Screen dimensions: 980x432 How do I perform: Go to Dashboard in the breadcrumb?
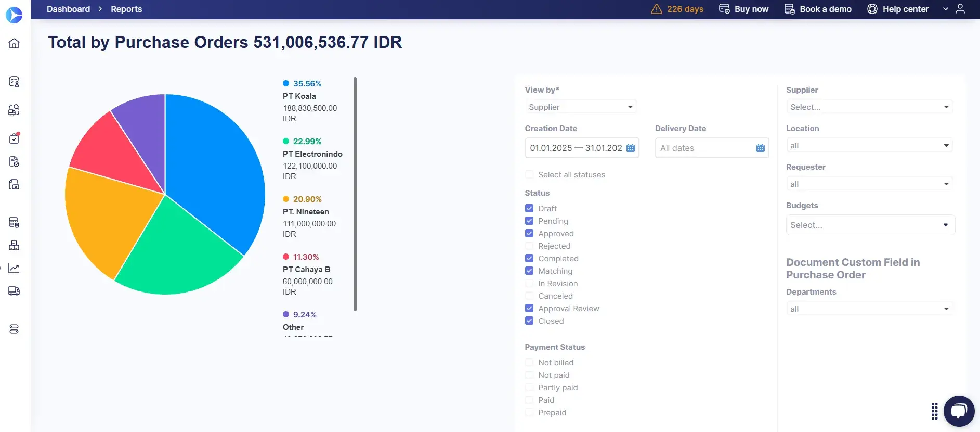(68, 9)
